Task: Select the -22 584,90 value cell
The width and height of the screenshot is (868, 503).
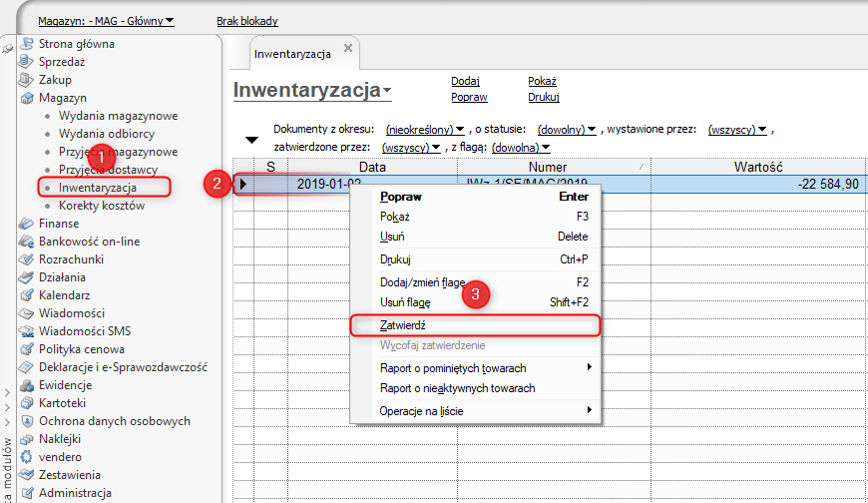Action: click(758, 184)
